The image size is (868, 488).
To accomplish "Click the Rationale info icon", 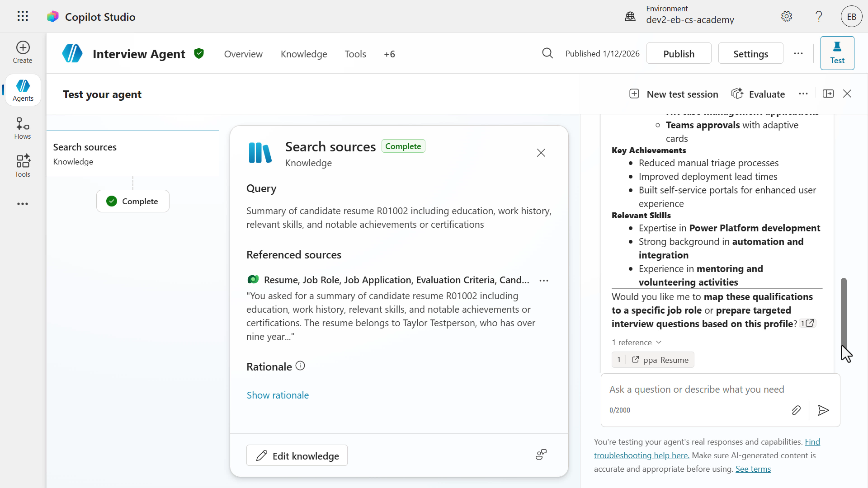I will (x=300, y=366).
